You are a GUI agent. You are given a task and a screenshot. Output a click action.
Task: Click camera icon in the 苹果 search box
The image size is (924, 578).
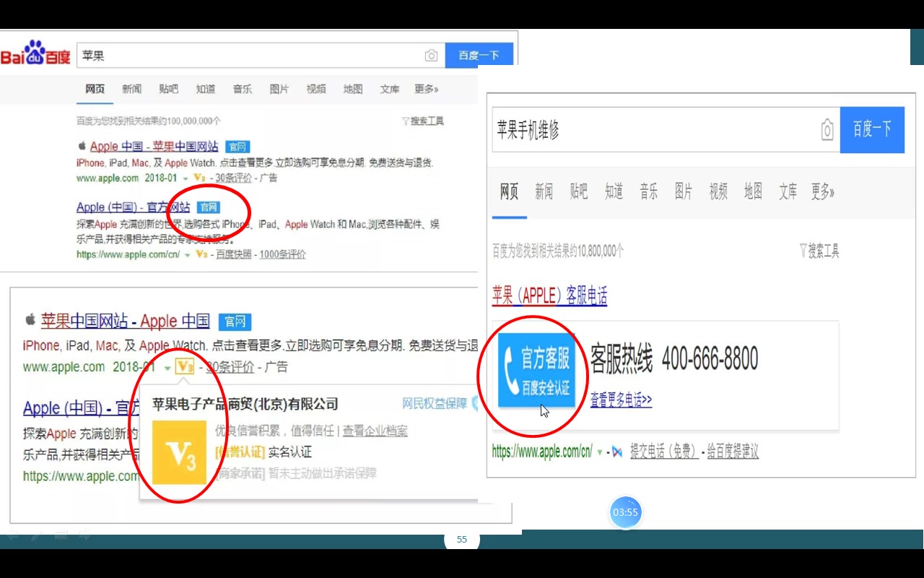[431, 56]
